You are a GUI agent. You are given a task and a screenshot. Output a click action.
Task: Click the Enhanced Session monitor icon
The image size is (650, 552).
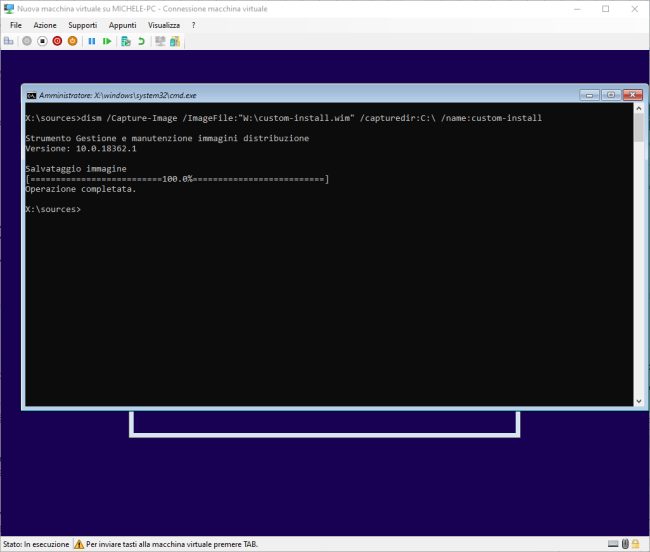[x=160, y=41]
